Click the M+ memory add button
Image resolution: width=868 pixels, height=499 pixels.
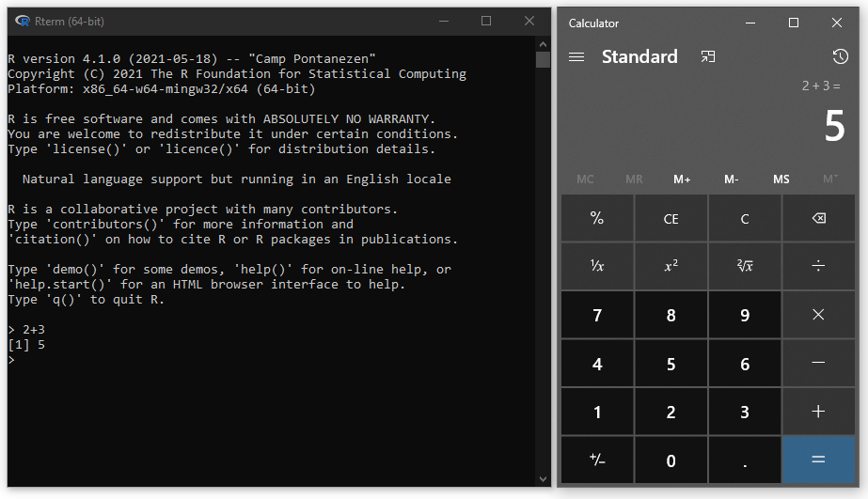tap(682, 179)
